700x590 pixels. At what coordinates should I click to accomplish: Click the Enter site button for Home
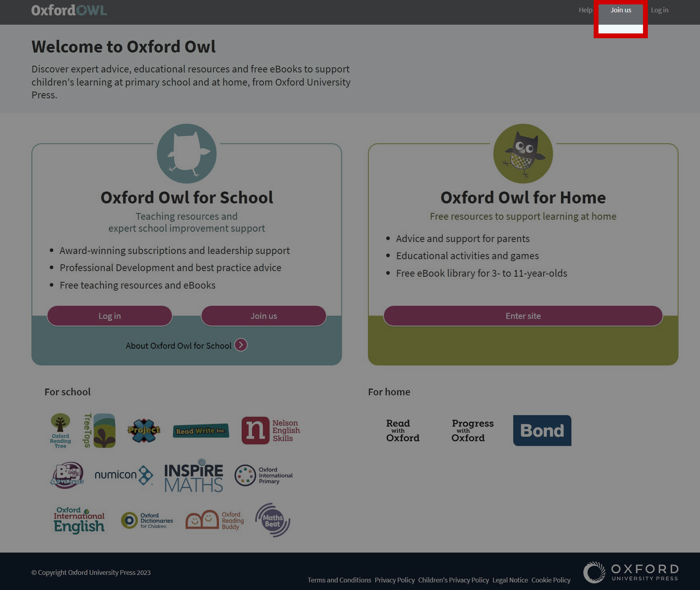click(x=523, y=316)
